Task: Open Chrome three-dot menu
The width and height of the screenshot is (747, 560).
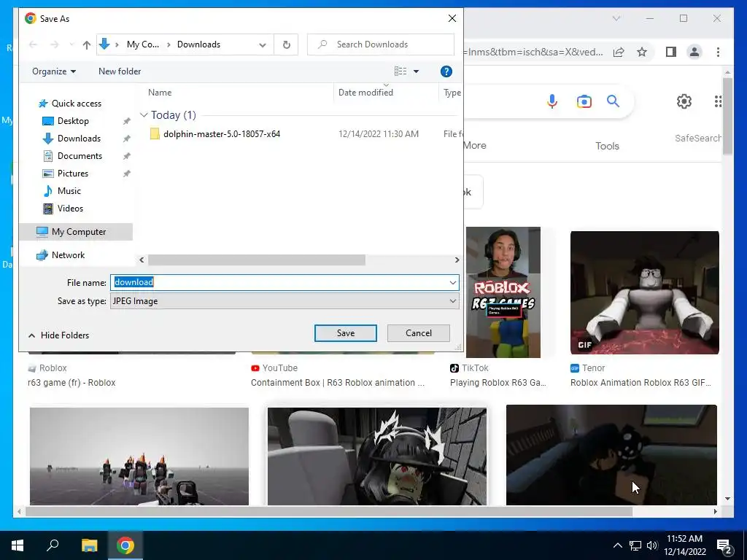Action: pyautogui.click(x=718, y=52)
